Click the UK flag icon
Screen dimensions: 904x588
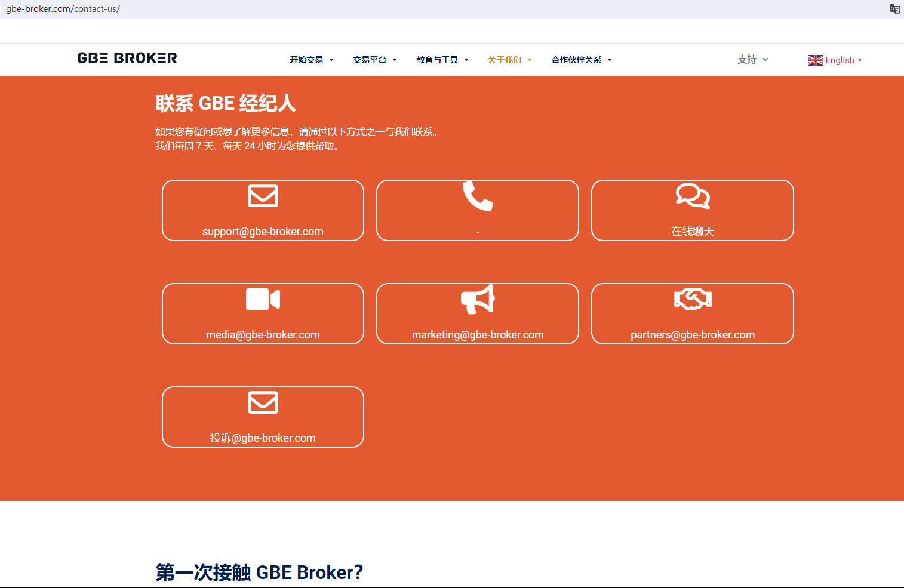click(x=816, y=60)
